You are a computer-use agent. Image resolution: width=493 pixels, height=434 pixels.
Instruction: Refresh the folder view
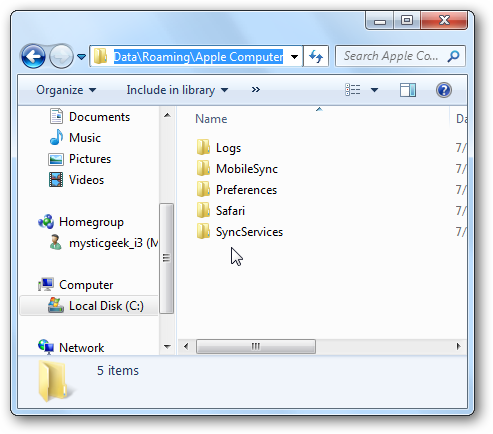(316, 56)
